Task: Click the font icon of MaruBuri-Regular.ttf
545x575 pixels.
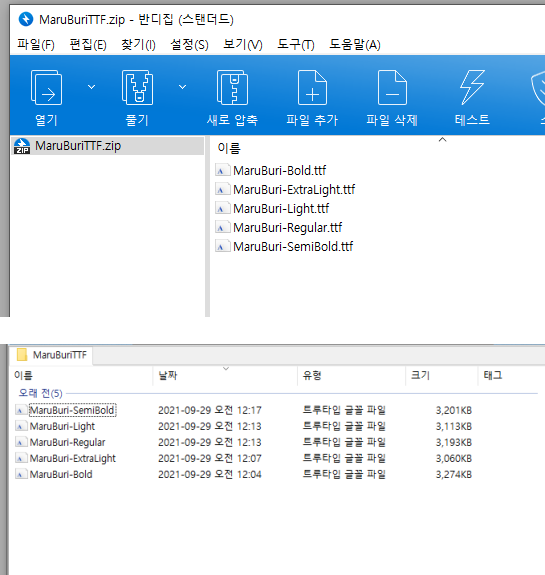Action: tap(223, 228)
